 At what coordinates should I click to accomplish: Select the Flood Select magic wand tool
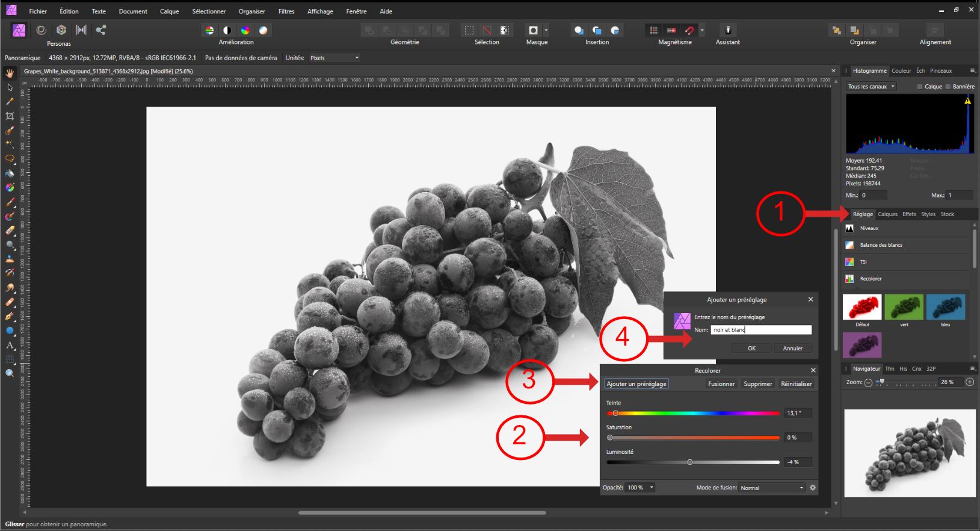10,144
